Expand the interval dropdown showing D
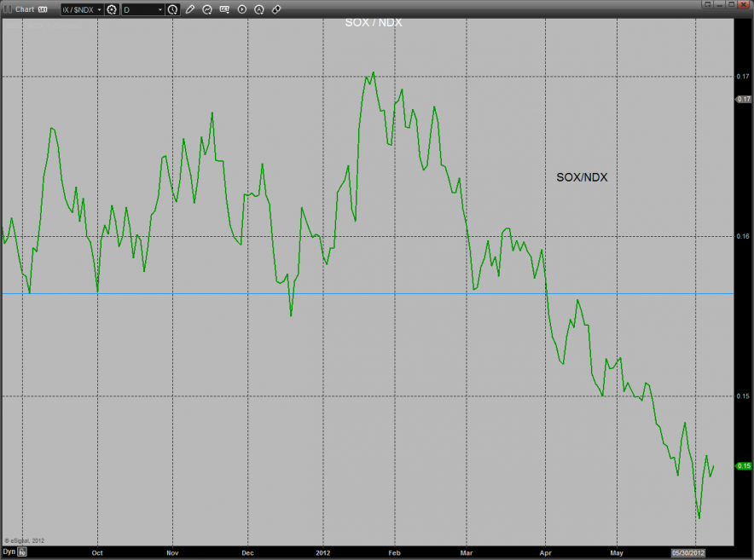 159,9
